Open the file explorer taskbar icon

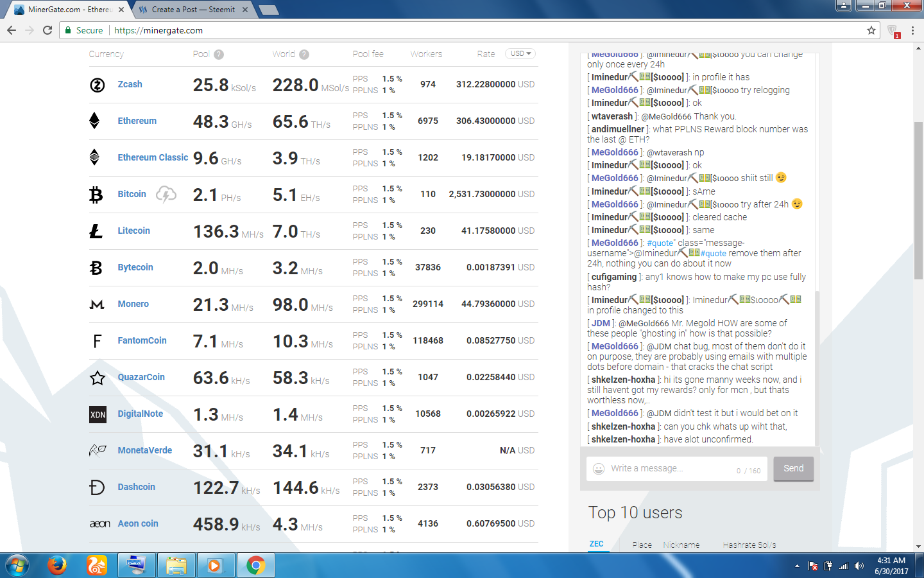(x=176, y=565)
